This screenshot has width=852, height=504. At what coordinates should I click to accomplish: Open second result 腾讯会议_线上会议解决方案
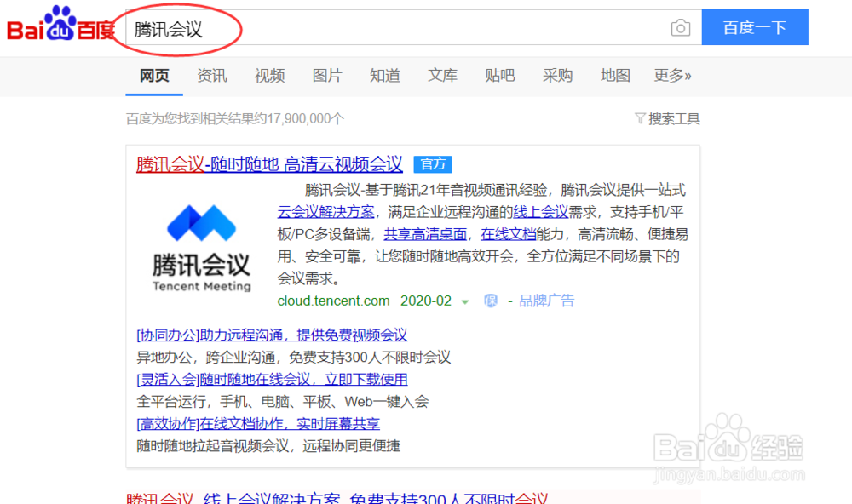pyautogui.click(x=337, y=499)
